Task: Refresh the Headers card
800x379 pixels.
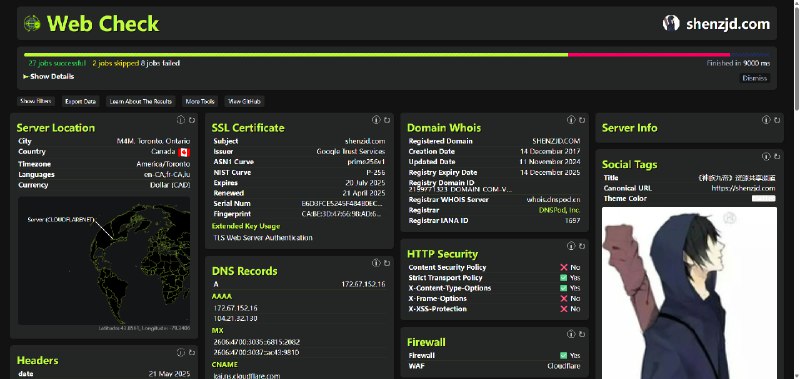Action: (192, 352)
